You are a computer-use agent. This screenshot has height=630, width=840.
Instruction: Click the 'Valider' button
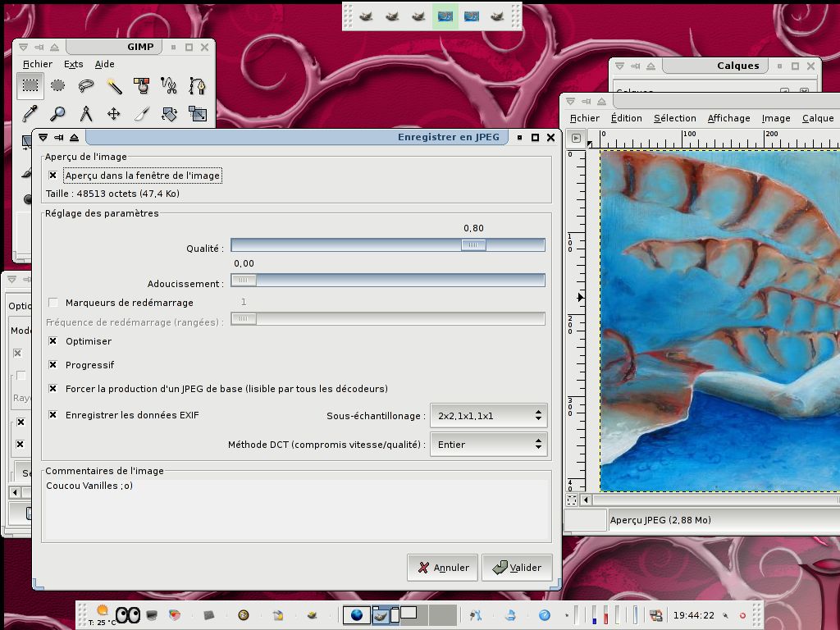[517, 568]
